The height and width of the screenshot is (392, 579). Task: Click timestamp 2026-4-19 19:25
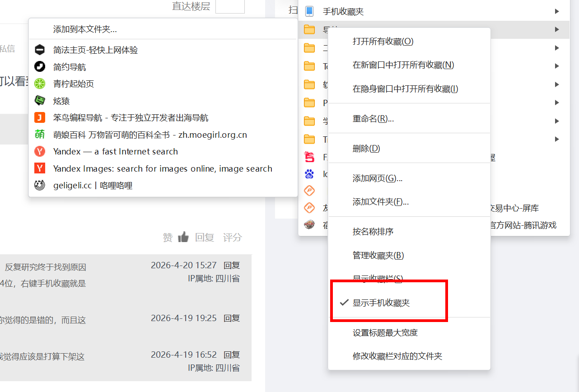point(184,318)
